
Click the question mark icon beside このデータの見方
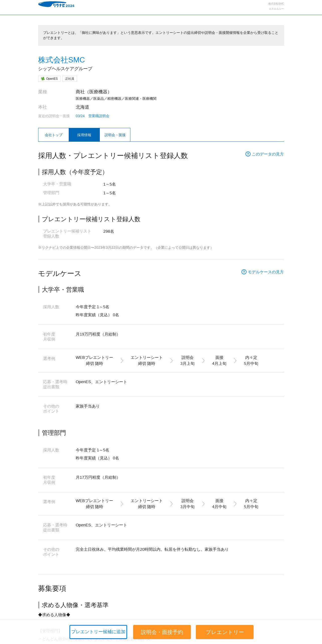248,154
